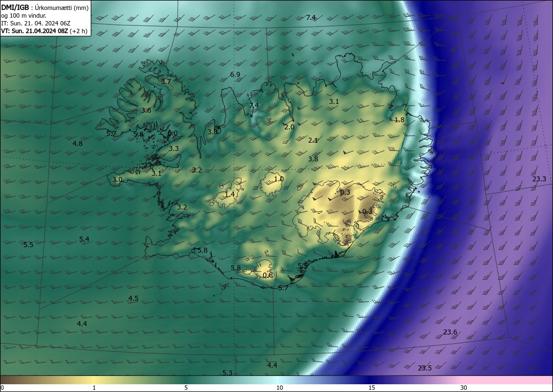Click the color scale label 15
553x392 pixels.
372,388
